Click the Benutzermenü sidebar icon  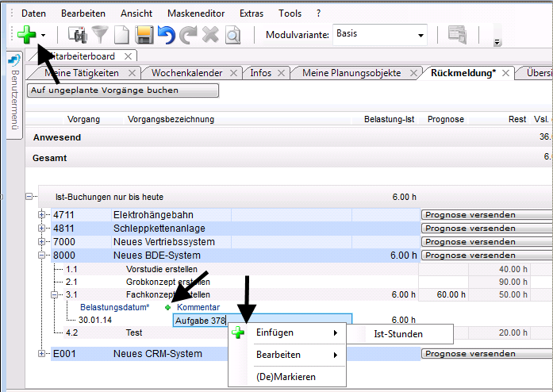[14, 60]
